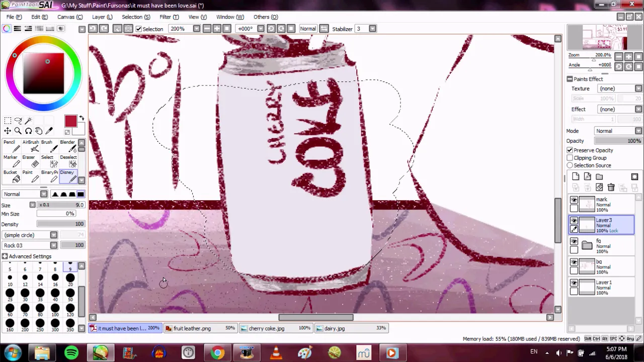
Task: Create a new linework layer
Action: 587,176
